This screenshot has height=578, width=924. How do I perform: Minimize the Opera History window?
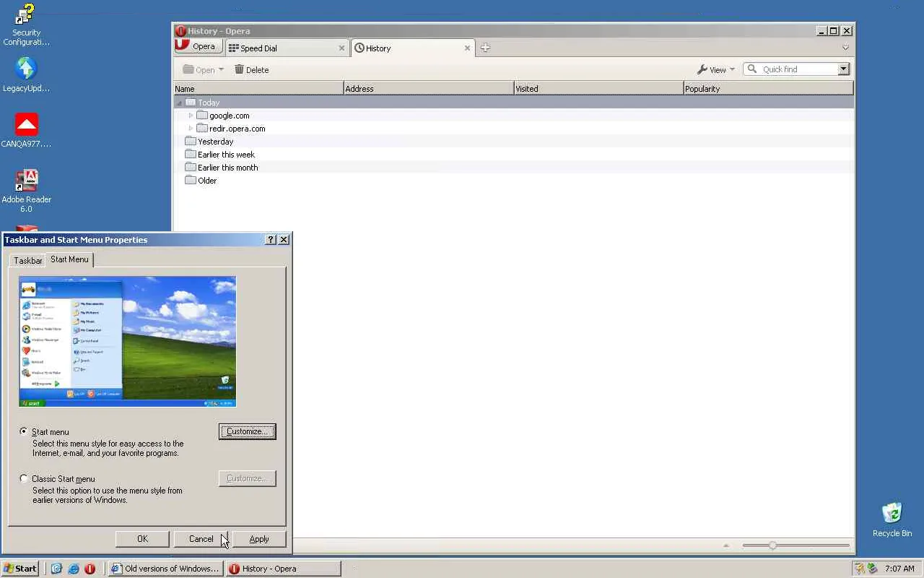822,31
